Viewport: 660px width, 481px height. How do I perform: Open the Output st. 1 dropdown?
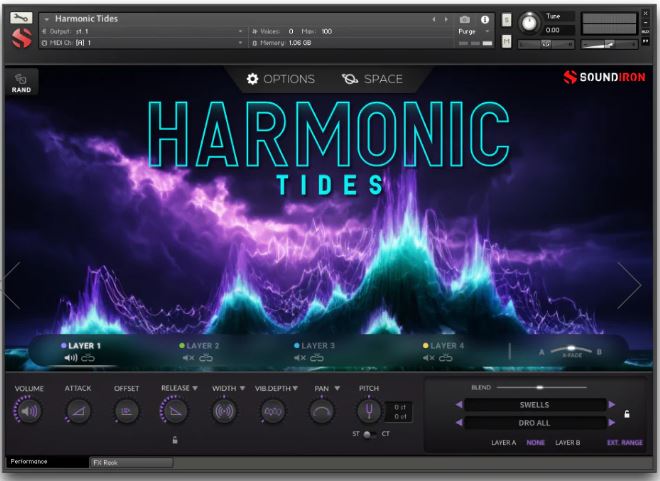pyautogui.click(x=142, y=32)
